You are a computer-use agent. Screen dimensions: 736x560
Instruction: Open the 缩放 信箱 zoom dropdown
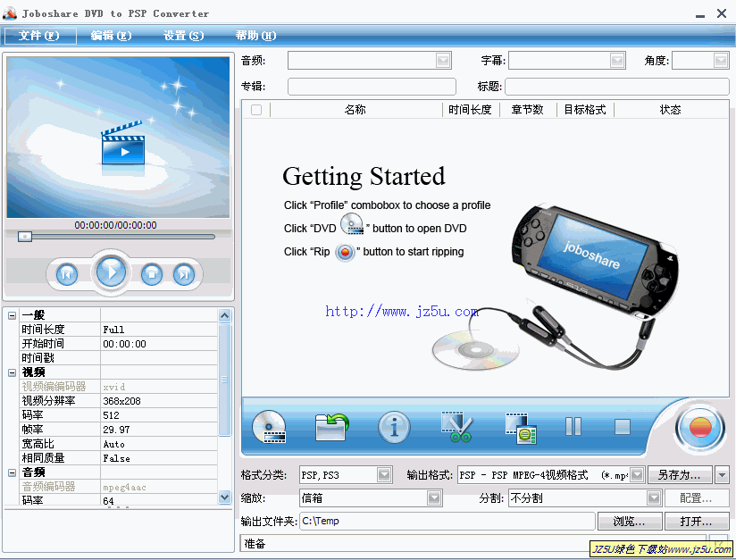click(x=434, y=498)
